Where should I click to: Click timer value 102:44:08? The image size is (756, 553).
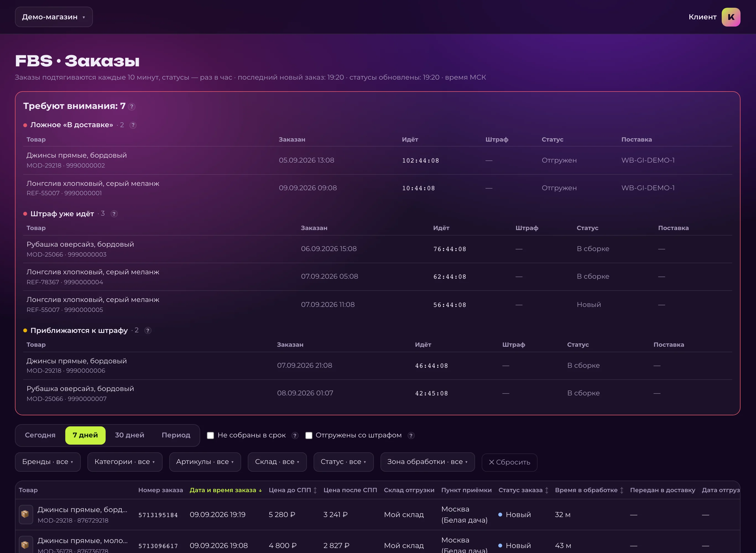coord(421,161)
